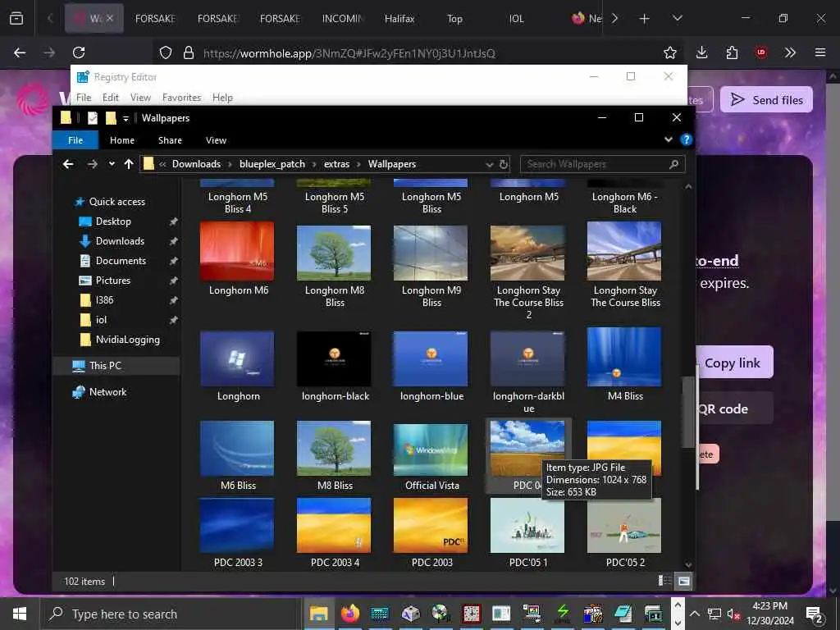Screen dimensions: 840x630
Task: Select the PDC 2003 4 wallpaper
Action: coord(334,526)
